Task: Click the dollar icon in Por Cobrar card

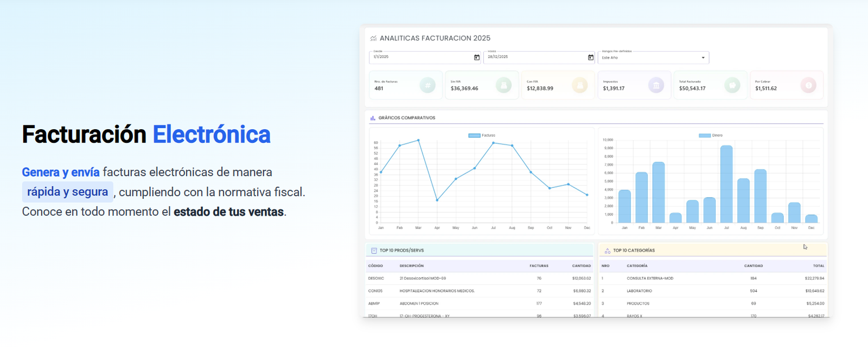Action: [x=808, y=85]
